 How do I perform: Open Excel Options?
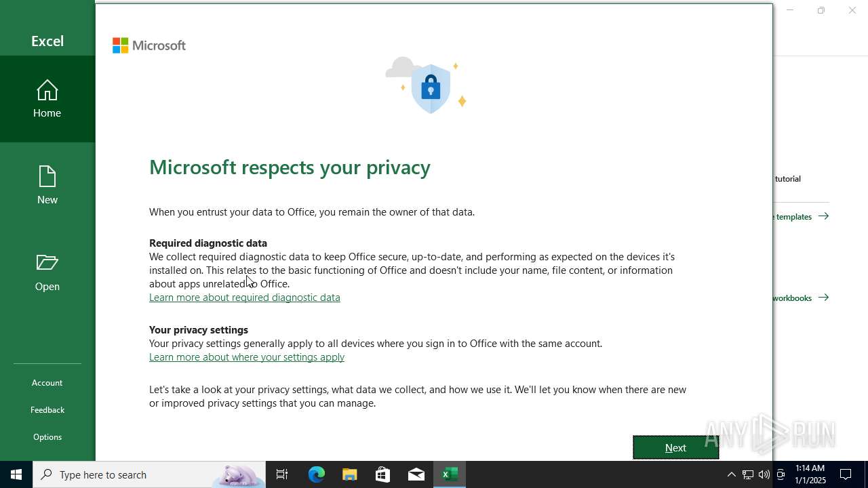(x=47, y=437)
